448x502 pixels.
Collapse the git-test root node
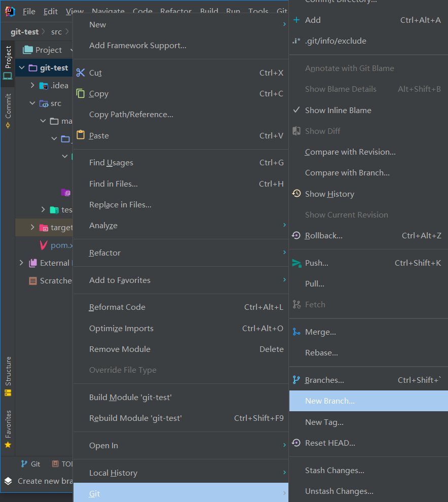(22, 68)
